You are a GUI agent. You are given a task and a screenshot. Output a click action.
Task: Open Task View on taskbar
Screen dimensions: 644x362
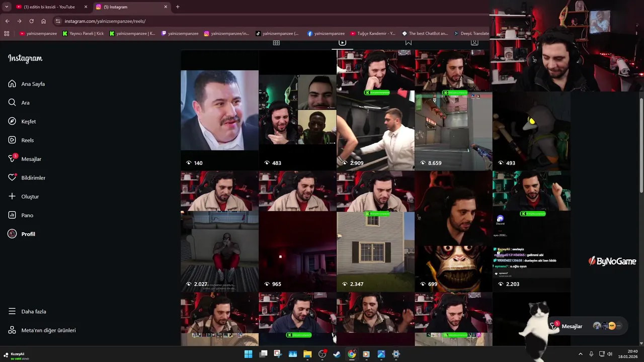click(263, 354)
